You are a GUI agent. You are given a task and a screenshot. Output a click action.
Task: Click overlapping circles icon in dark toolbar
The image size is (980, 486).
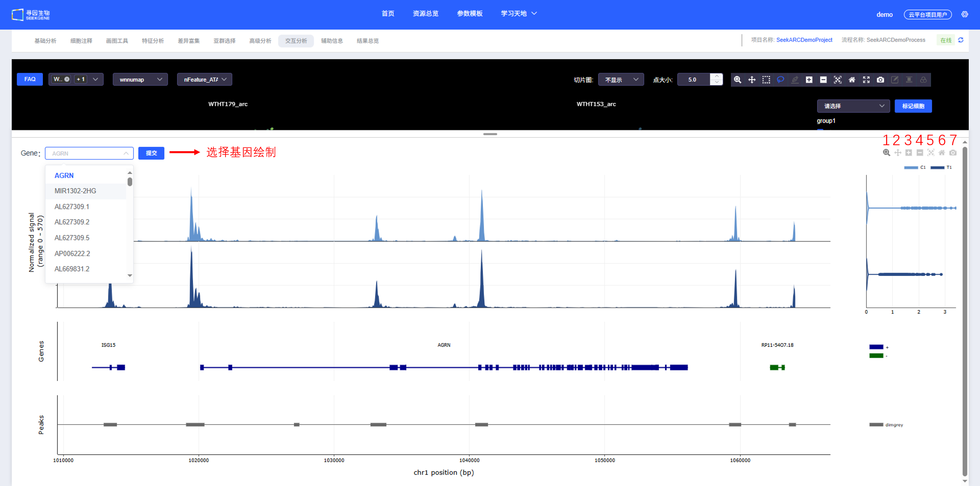[923, 79]
